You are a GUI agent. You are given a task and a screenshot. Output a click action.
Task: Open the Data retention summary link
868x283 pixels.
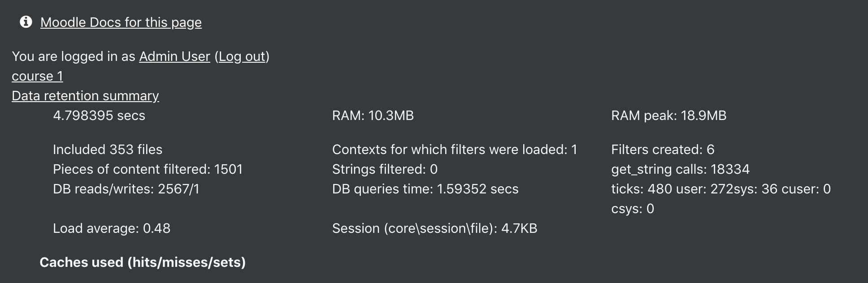85,96
